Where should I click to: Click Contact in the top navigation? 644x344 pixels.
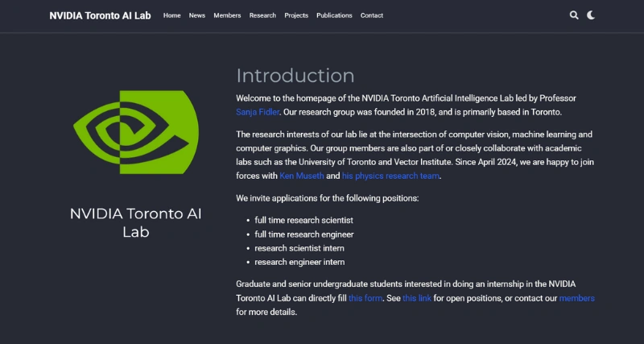(372, 15)
